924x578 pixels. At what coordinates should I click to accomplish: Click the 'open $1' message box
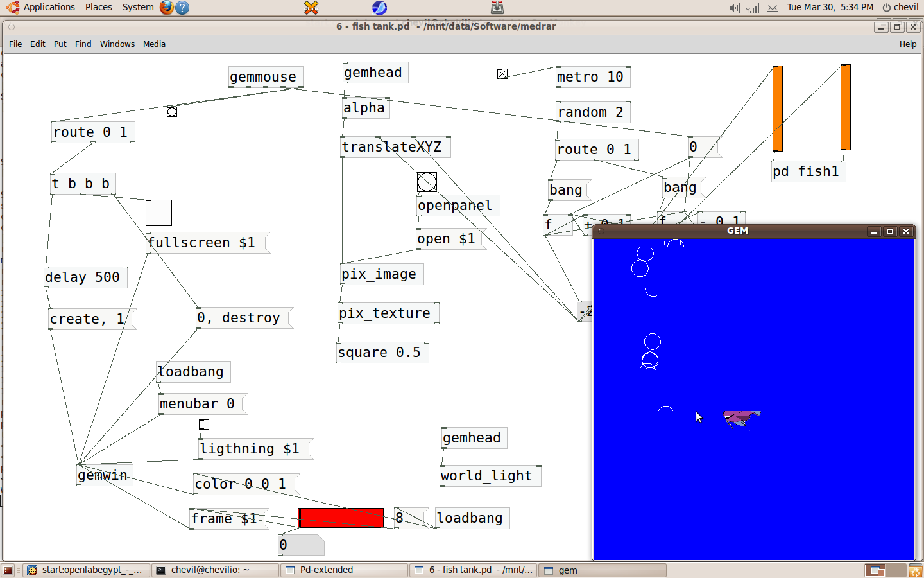[x=451, y=239]
